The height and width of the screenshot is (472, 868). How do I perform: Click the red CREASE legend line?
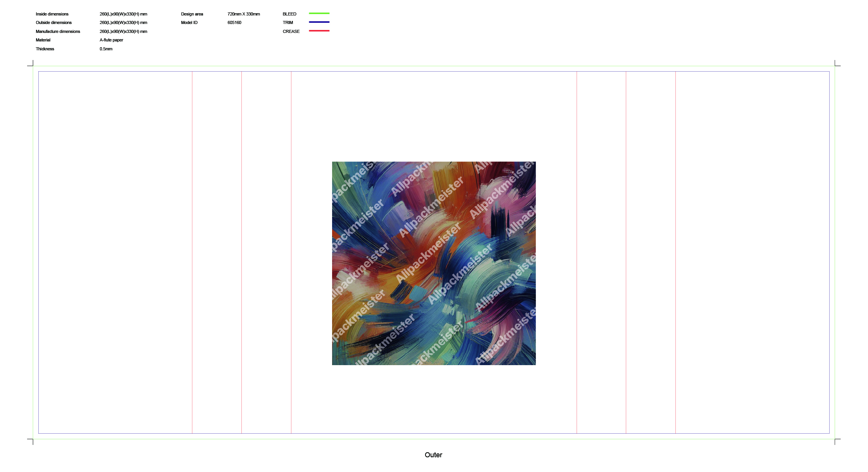(319, 31)
